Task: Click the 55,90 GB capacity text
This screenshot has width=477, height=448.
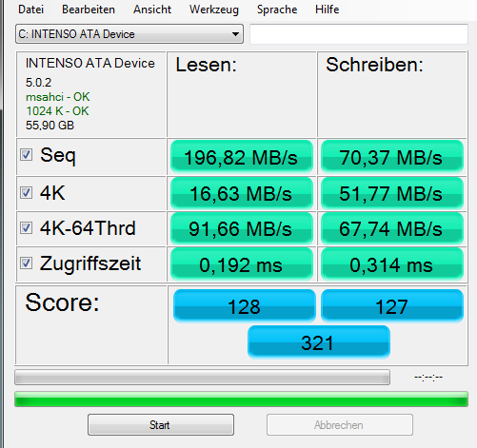Action: (50, 126)
